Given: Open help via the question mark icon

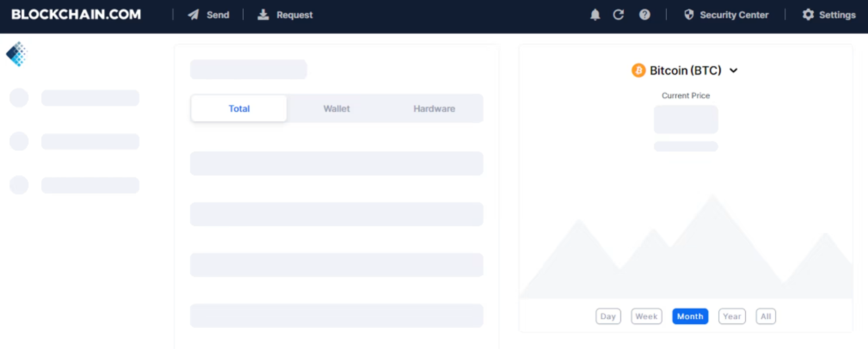Looking at the screenshot, I should [645, 15].
